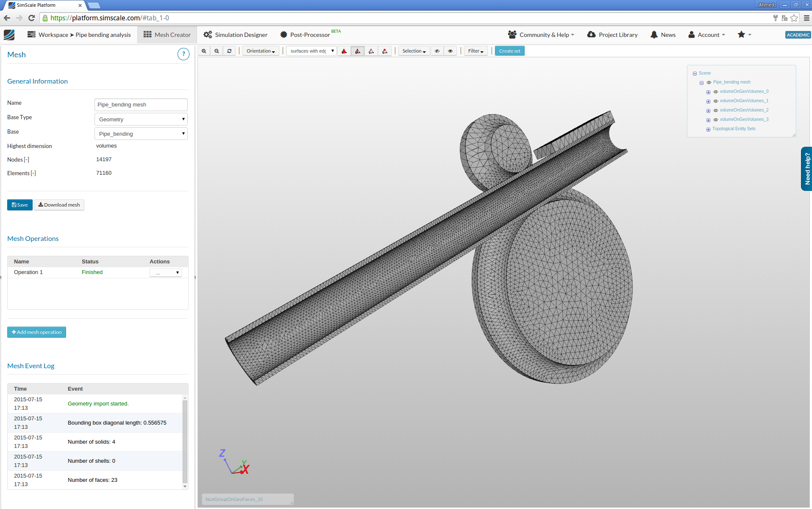Image resolution: width=812 pixels, height=509 pixels.
Task: Click Add mesh operation button
Action: pyautogui.click(x=36, y=332)
